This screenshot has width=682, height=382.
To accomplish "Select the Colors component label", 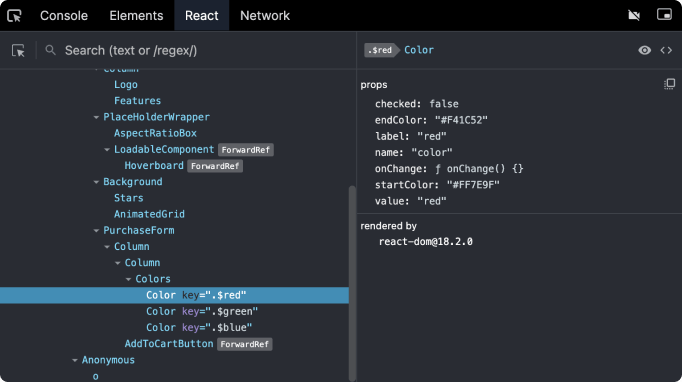I will click(153, 279).
